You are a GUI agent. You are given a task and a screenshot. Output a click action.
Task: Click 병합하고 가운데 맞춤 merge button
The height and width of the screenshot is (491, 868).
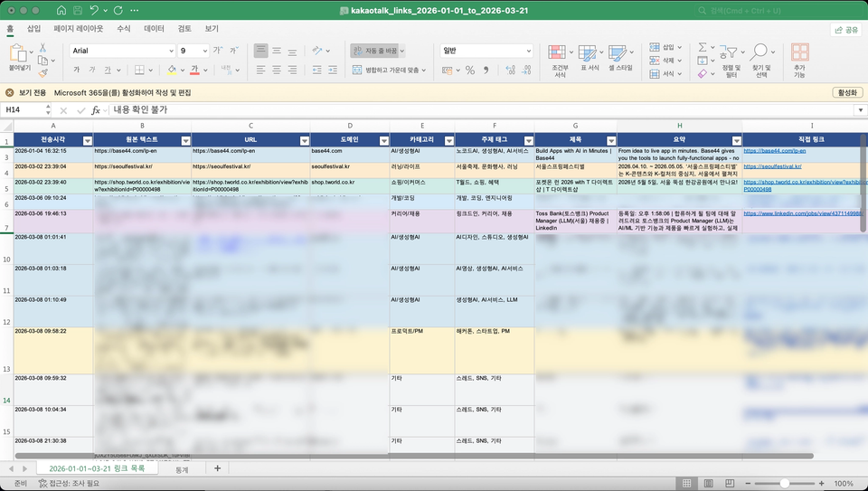386,71
